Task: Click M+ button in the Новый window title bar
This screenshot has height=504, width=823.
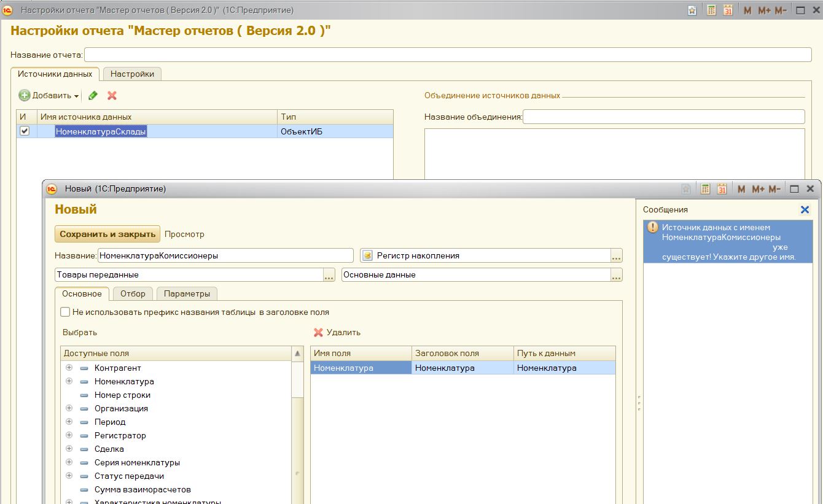Action: click(x=758, y=189)
